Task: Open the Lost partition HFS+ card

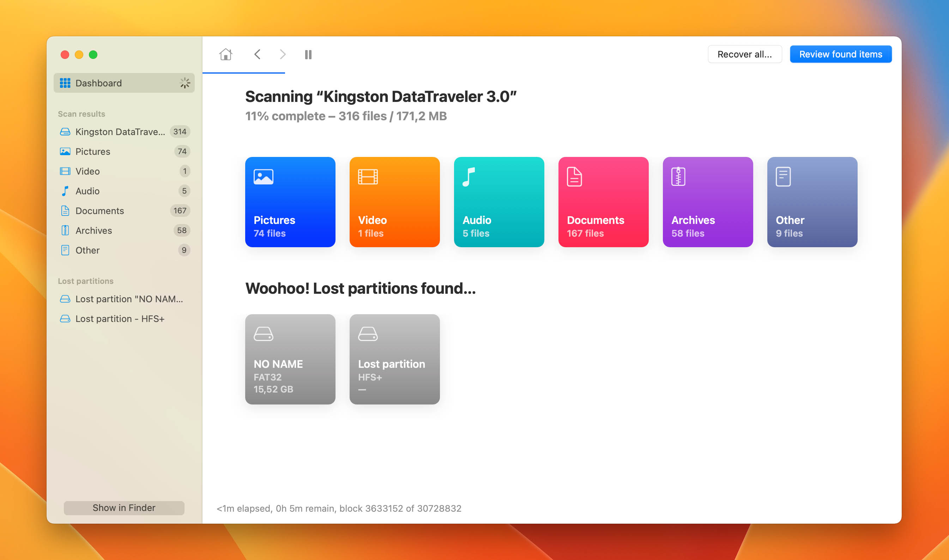Action: [x=394, y=359]
